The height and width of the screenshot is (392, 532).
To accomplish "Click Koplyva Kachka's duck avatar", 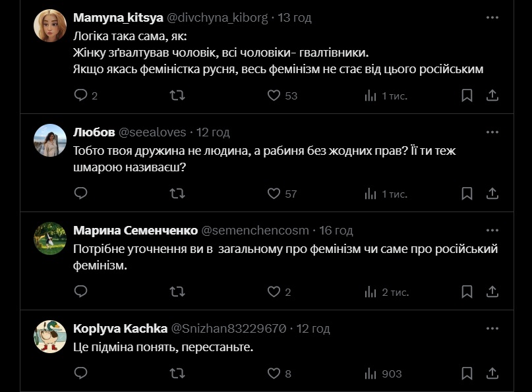I will (x=50, y=337).
